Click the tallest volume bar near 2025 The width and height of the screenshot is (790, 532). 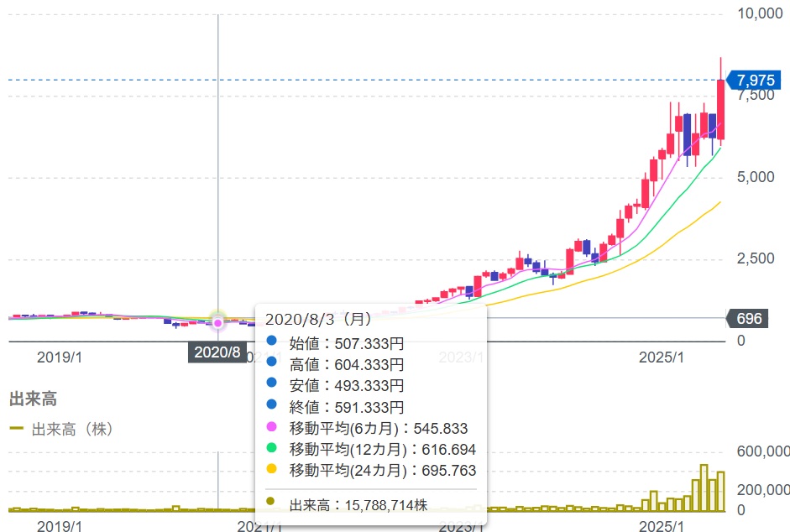(704, 488)
